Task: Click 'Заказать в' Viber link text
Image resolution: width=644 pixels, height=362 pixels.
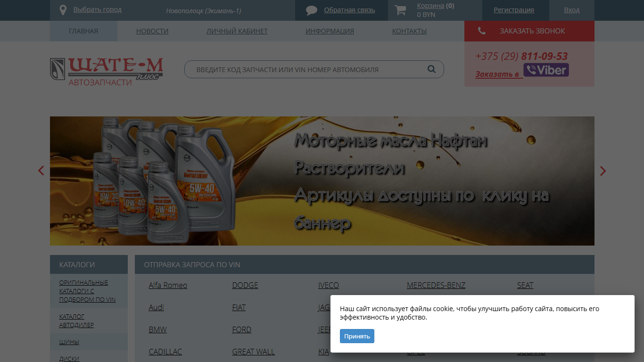Action: (x=497, y=74)
